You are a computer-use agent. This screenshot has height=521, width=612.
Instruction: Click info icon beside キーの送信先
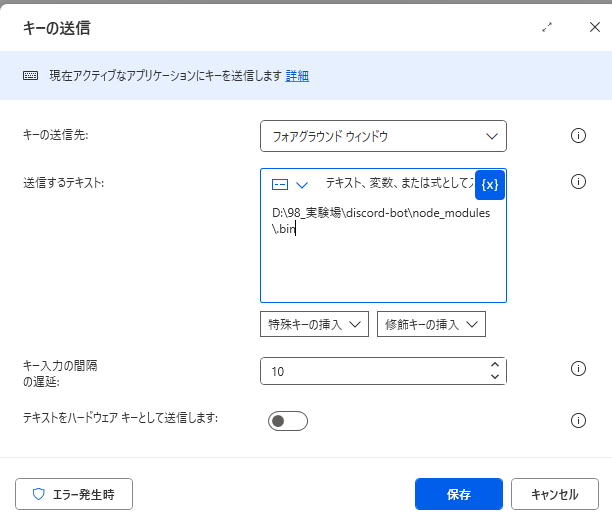578,136
